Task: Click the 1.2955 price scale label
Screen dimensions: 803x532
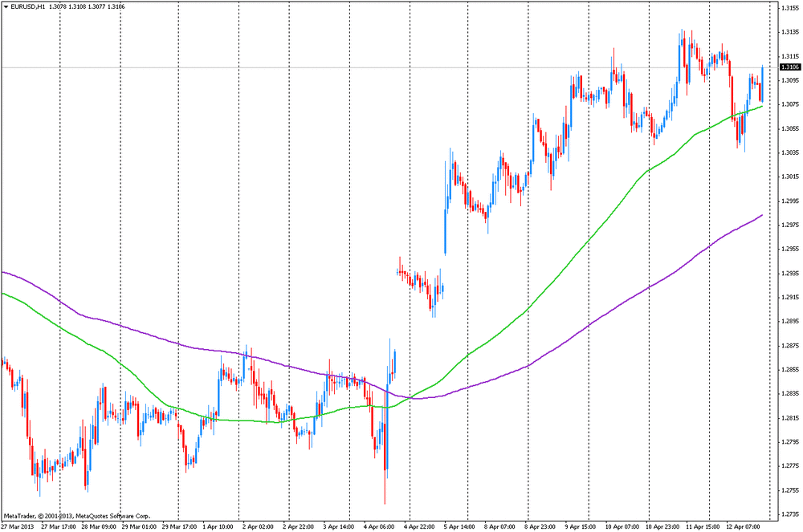Action: tap(788, 249)
